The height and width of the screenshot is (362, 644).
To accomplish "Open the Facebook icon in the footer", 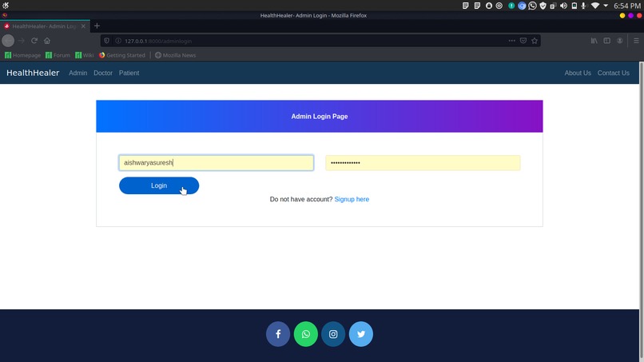I will point(278,334).
